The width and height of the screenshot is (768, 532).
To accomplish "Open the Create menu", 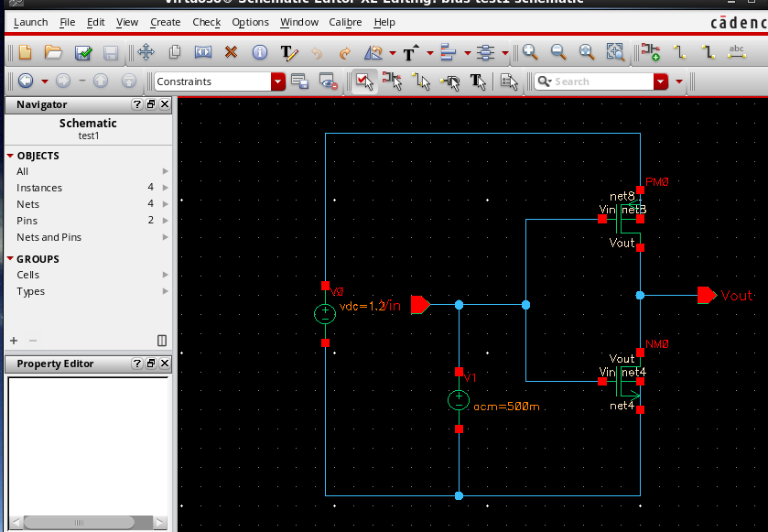I will [165, 22].
